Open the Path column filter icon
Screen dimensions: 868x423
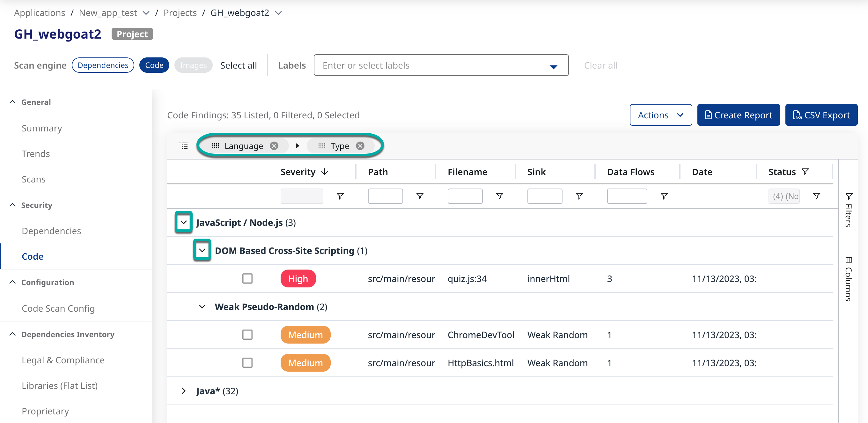click(x=420, y=196)
